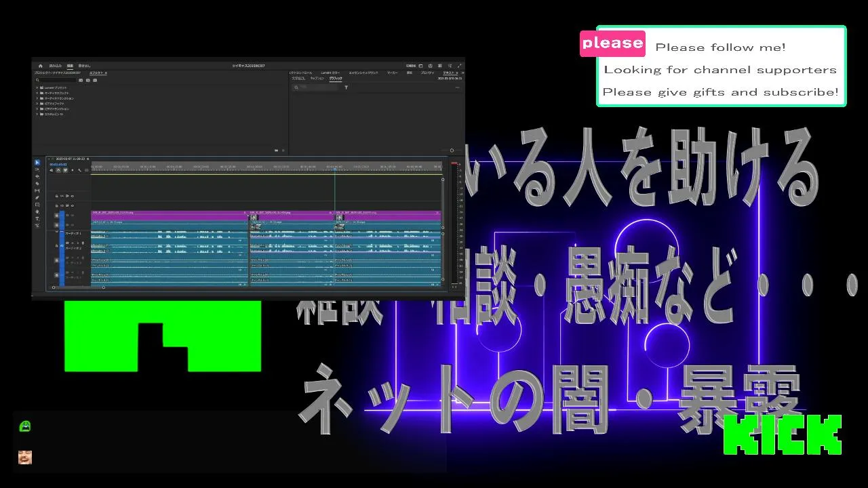868x488 pixels.
Task: Open the エッセンシャルサウンド panel tab
Action: [363, 73]
